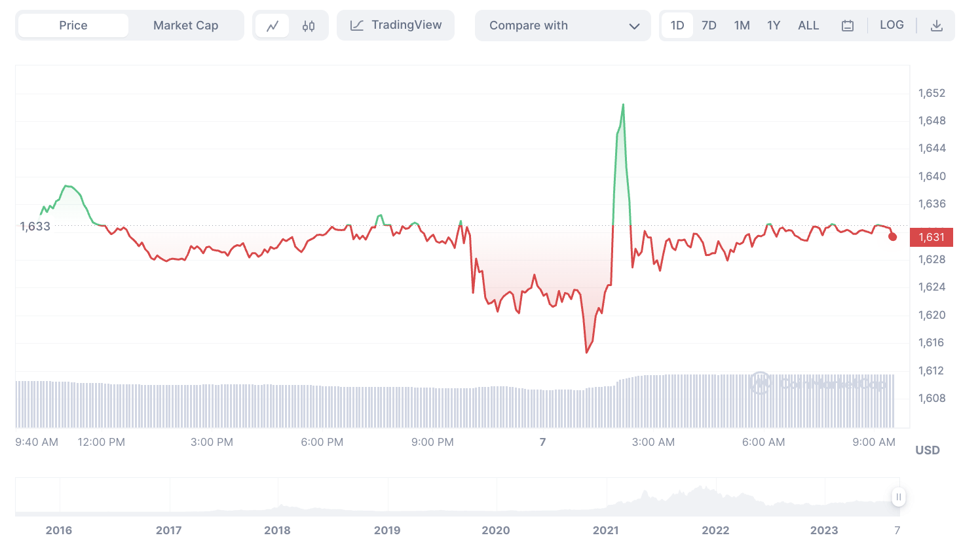The height and width of the screenshot is (546, 980).
Task: Click 2021 on the timeline navigator
Action: (x=605, y=530)
